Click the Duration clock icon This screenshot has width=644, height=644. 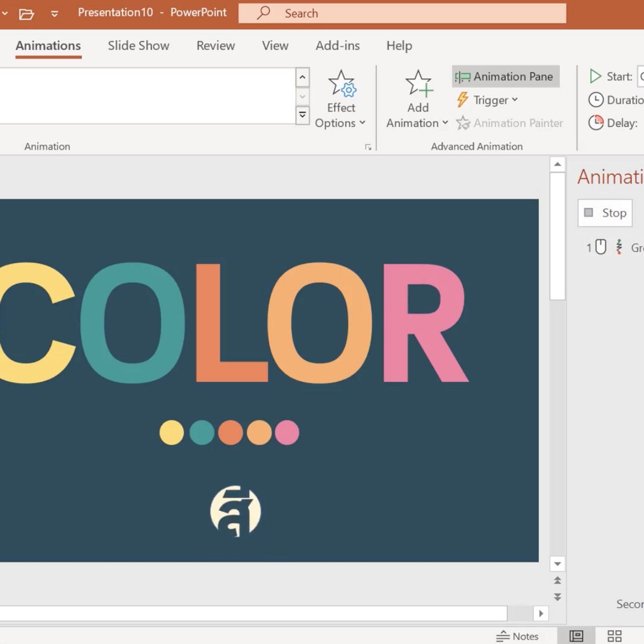pyautogui.click(x=596, y=100)
